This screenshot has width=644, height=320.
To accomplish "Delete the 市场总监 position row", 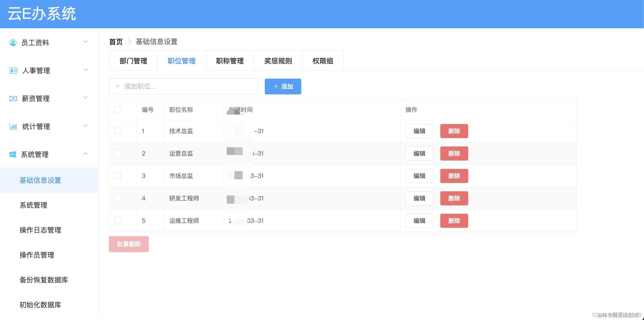I will (x=454, y=176).
